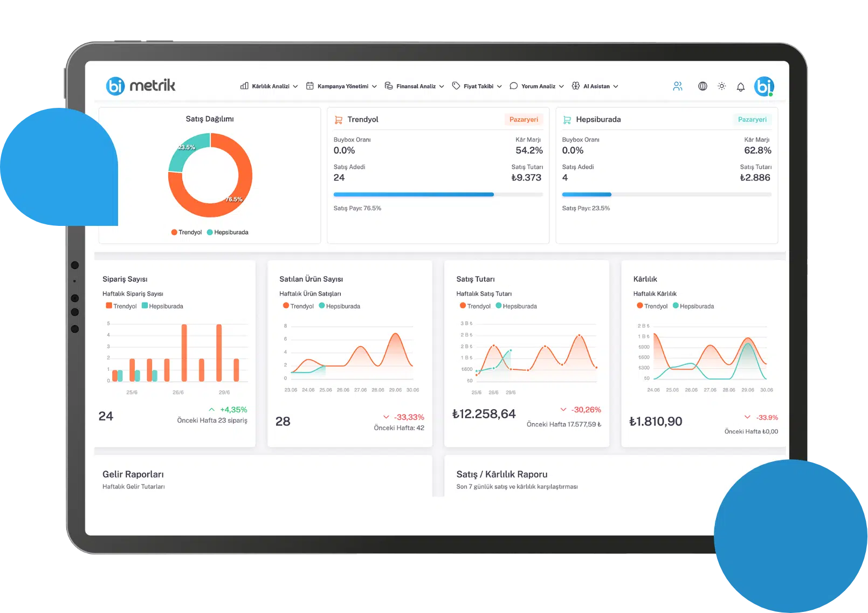Click the bi profile avatar

pos(764,86)
